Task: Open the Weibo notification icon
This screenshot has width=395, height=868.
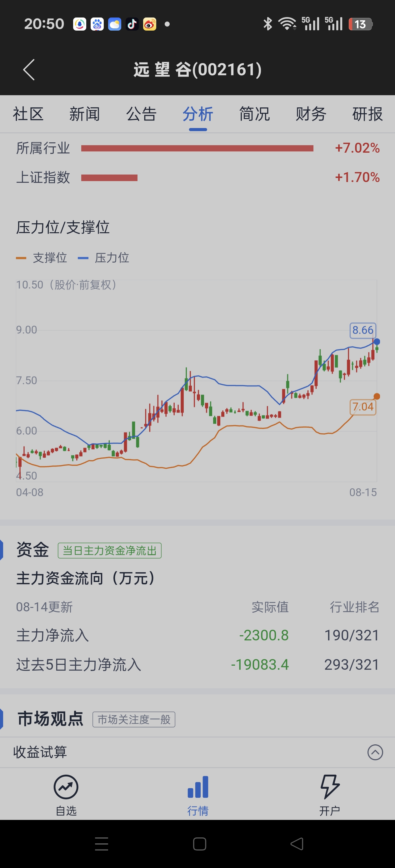Action: 149,24
